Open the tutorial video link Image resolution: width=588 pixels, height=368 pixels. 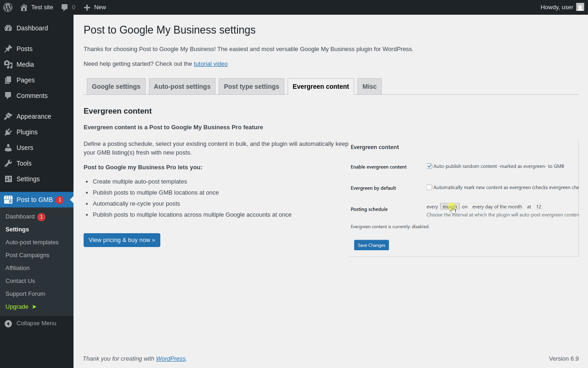pos(210,64)
